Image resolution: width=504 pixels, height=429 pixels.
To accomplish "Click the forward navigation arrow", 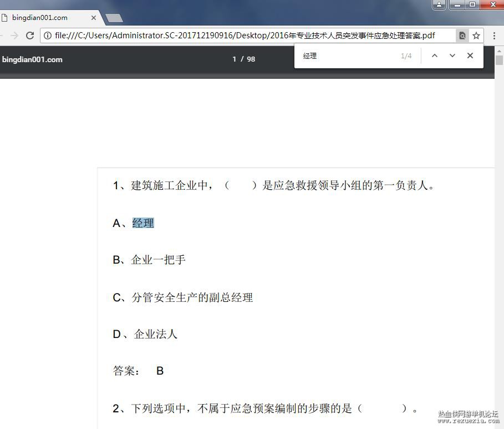I will pyautogui.click(x=14, y=36).
